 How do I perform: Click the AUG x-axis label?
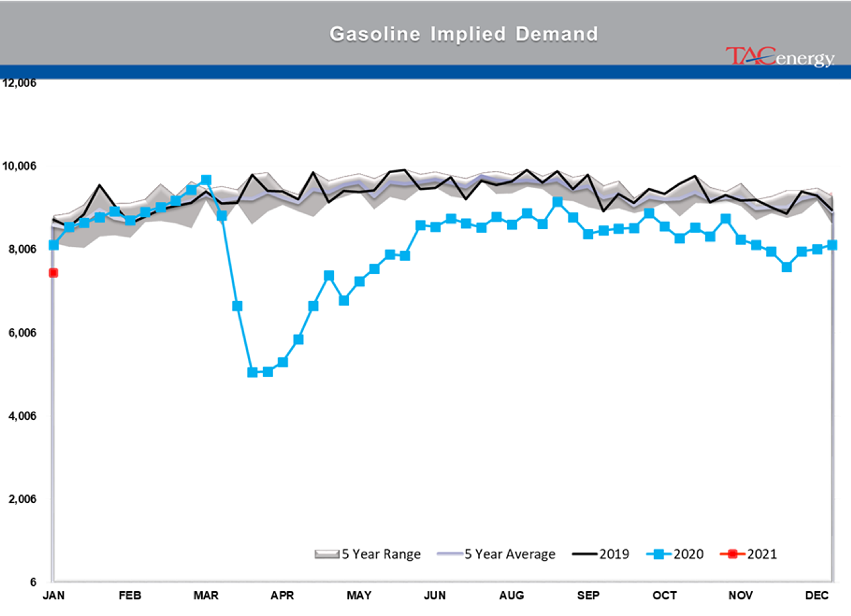point(511,595)
